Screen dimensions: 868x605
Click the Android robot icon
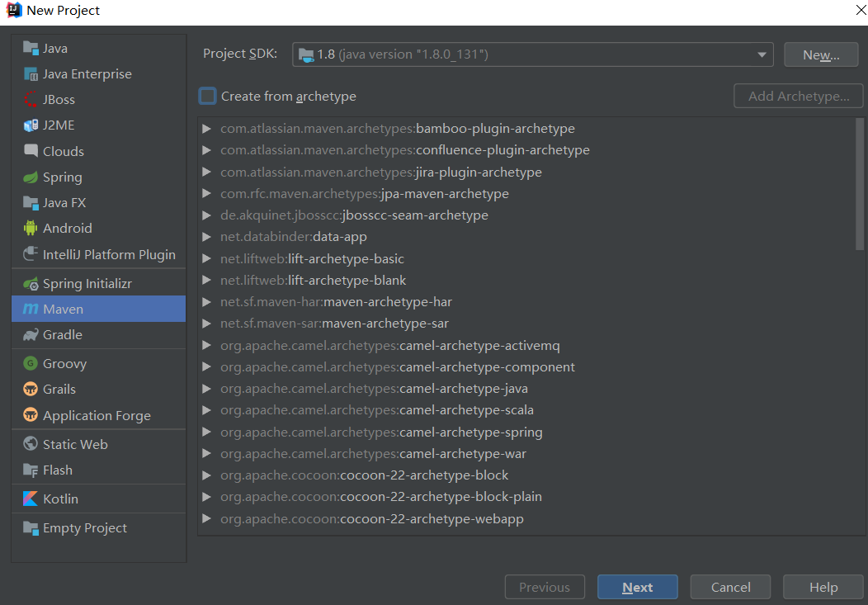(x=31, y=228)
